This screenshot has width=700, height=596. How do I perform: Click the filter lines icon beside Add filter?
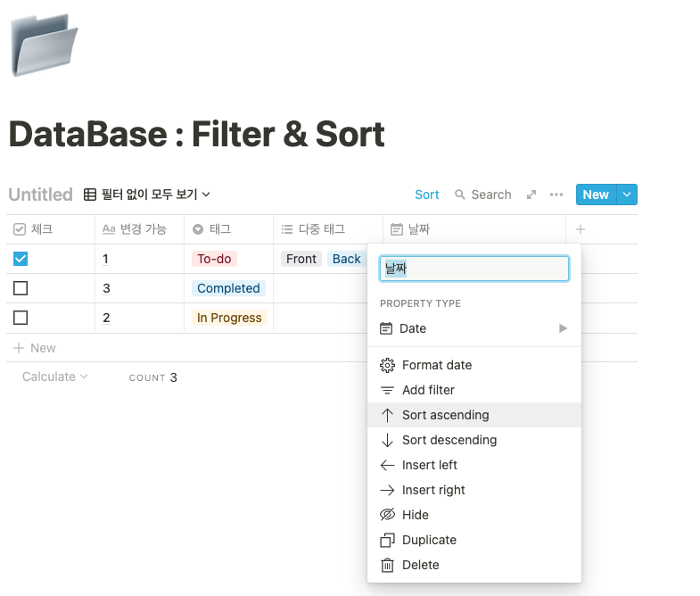[x=387, y=390]
